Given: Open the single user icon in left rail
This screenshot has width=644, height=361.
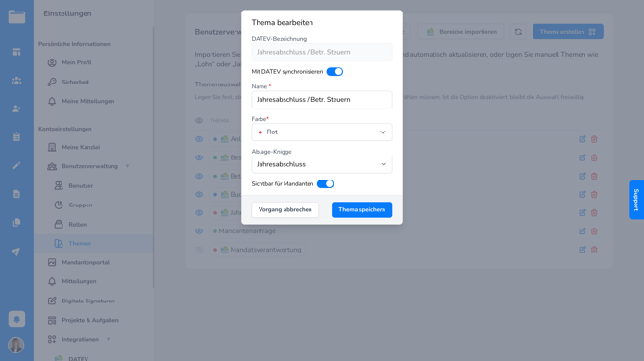Looking at the screenshot, I should tap(16, 108).
